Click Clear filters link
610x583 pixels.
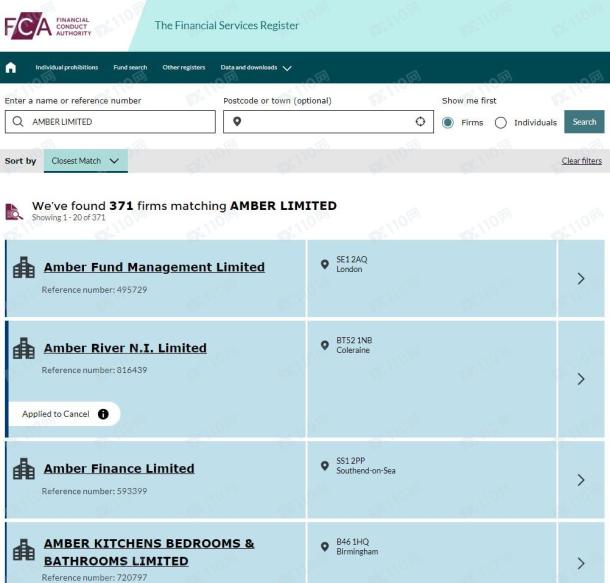pos(582,161)
